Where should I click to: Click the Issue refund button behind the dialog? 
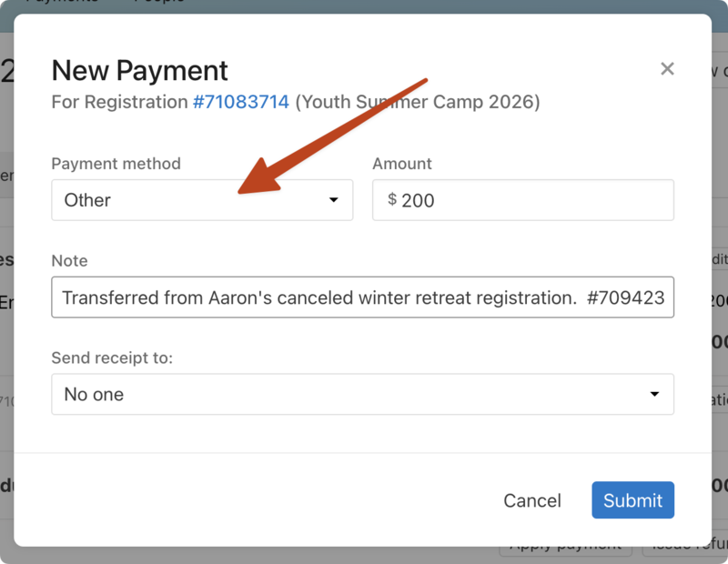(x=687, y=544)
